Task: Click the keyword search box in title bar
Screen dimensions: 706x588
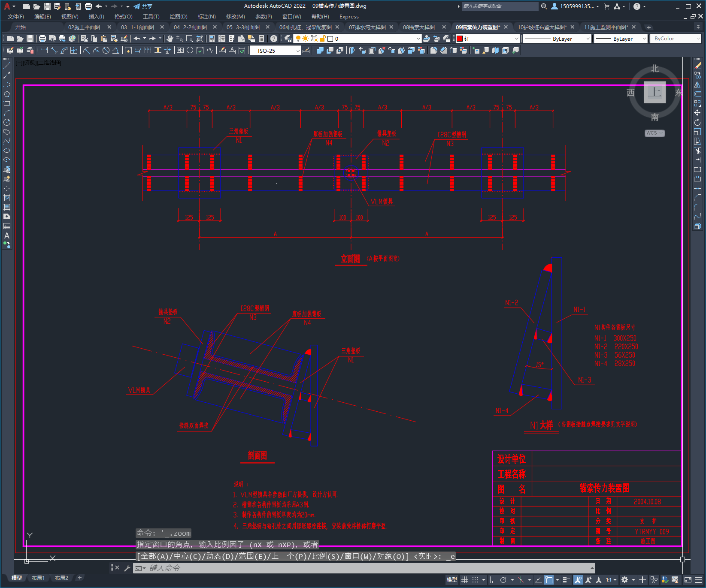Action: [x=500, y=6]
